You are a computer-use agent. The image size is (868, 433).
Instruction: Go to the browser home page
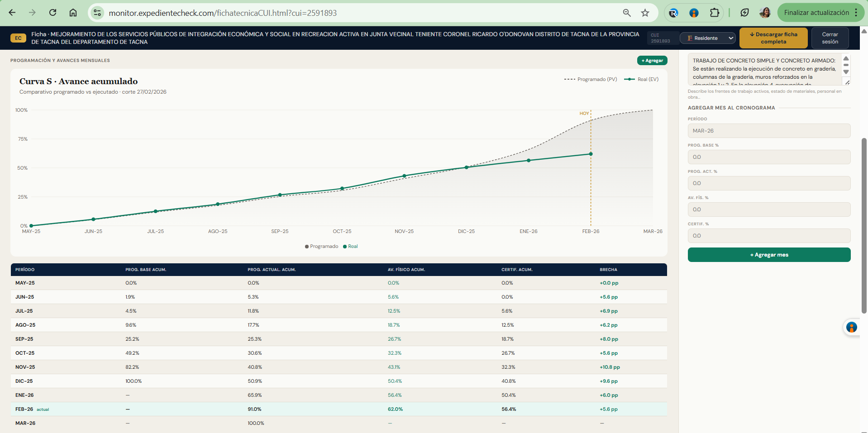click(73, 13)
